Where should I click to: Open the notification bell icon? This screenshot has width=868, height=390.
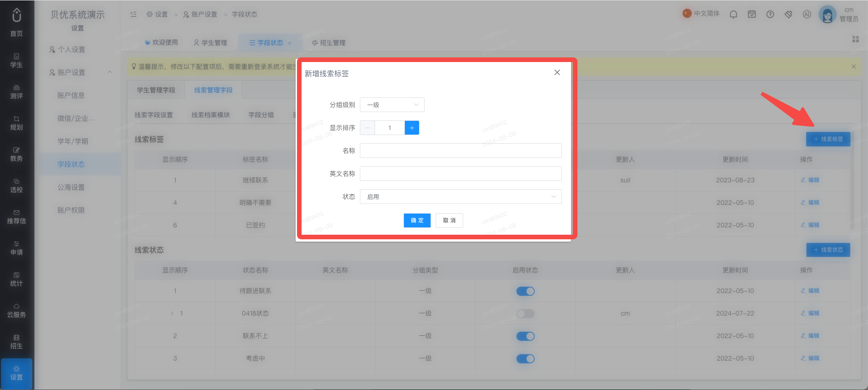[x=734, y=14]
